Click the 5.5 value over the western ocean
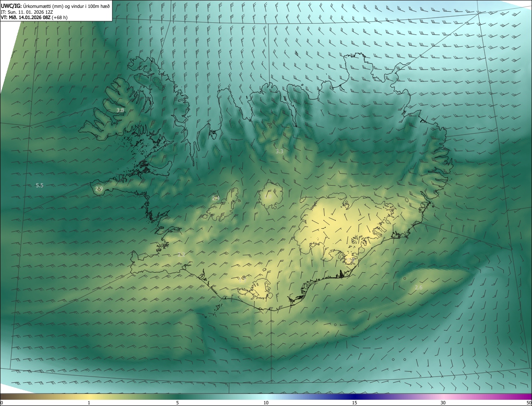This screenshot has width=532, height=406. (39, 186)
